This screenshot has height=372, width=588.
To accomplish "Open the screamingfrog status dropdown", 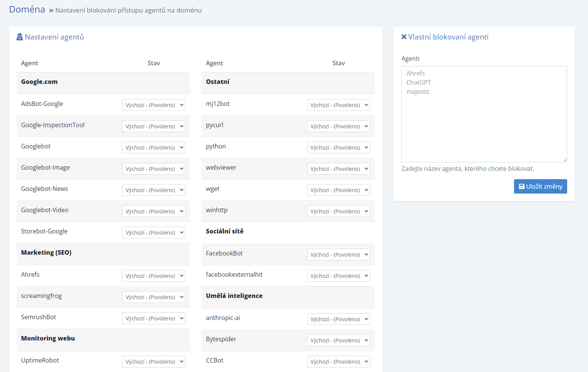I will (x=154, y=297).
